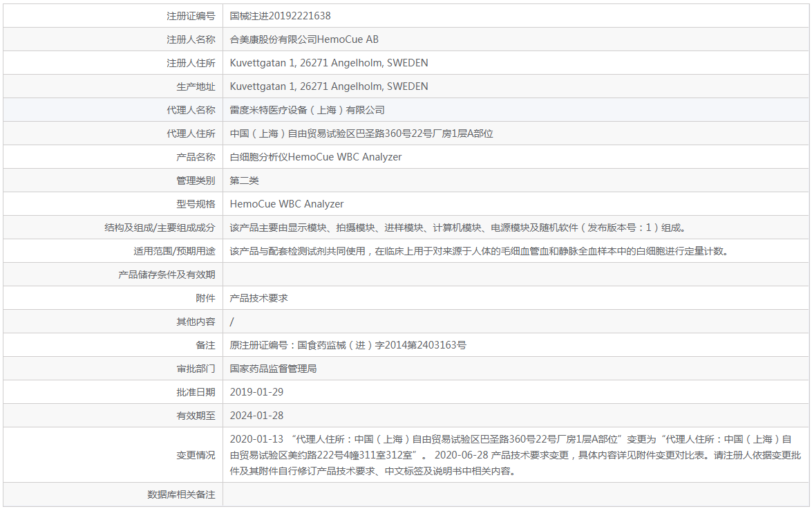The image size is (812, 509).
Task: Select product name 白细胞分析仪HemoCue WBC Analyzer
Action: (316, 157)
